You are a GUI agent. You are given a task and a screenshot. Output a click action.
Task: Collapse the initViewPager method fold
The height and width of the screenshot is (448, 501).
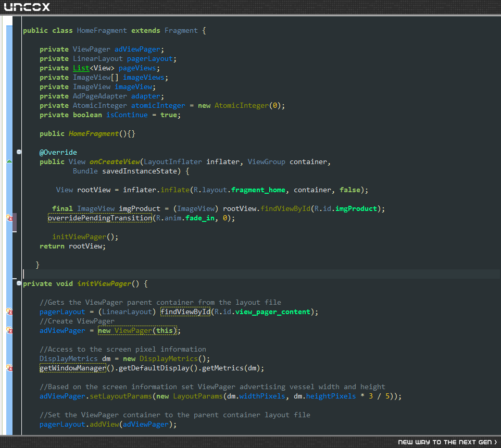click(19, 283)
